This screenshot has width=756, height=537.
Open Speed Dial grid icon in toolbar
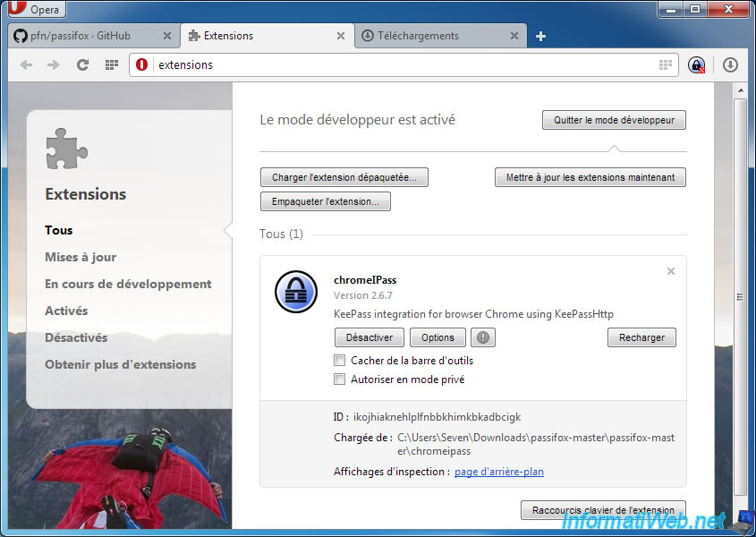tap(111, 64)
